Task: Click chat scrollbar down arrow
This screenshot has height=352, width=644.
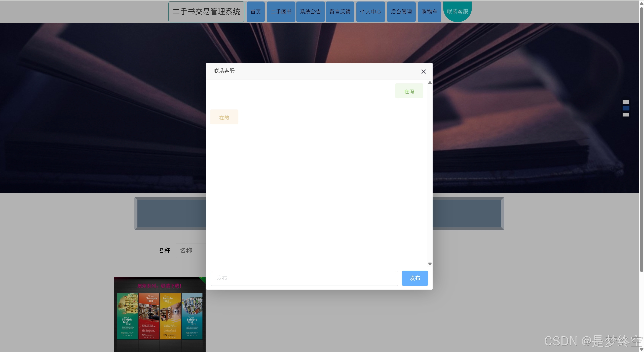Action: tap(430, 264)
